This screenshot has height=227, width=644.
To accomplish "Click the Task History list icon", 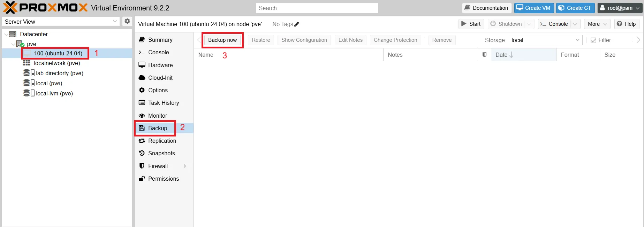I will click(142, 103).
